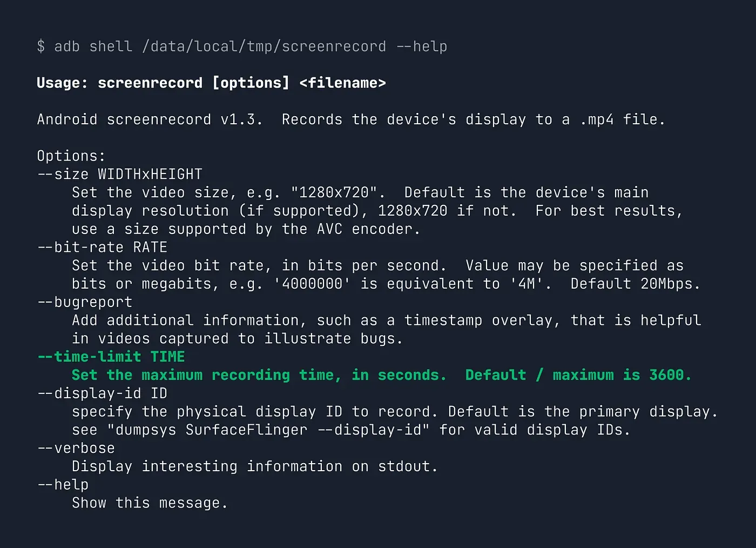Click the Default 20Mbps text

pyautogui.click(x=635, y=284)
